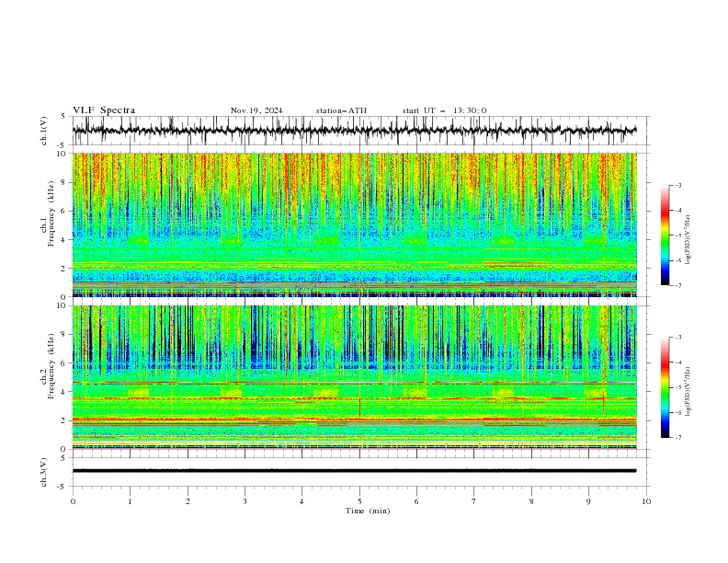Click the 'station=ATH' label
This screenshot has height=563, width=728.
[341, 110]
